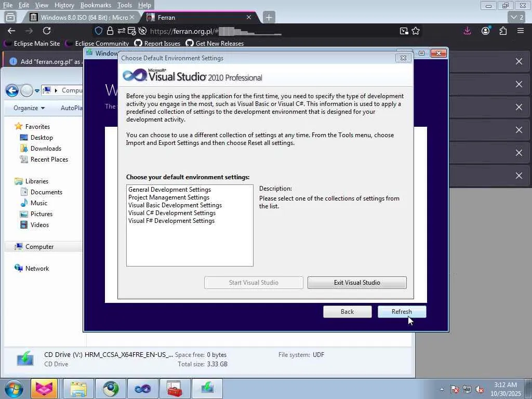Click the Start Visual Studio button
The image size is (532, 399).
[x=254, y=283]
